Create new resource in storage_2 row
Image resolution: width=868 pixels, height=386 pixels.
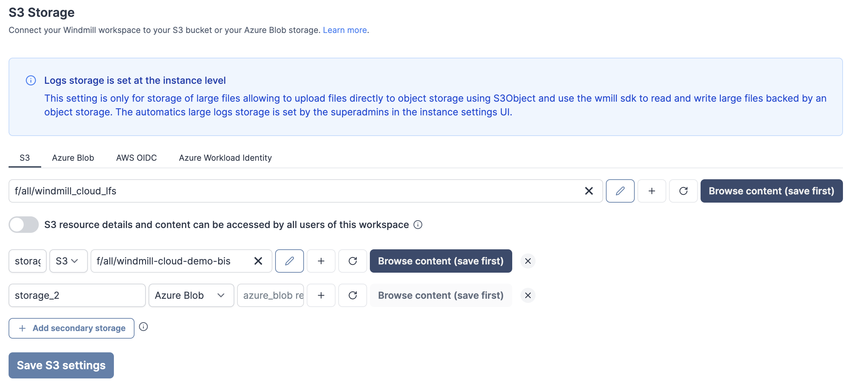[x=321, y=295]
